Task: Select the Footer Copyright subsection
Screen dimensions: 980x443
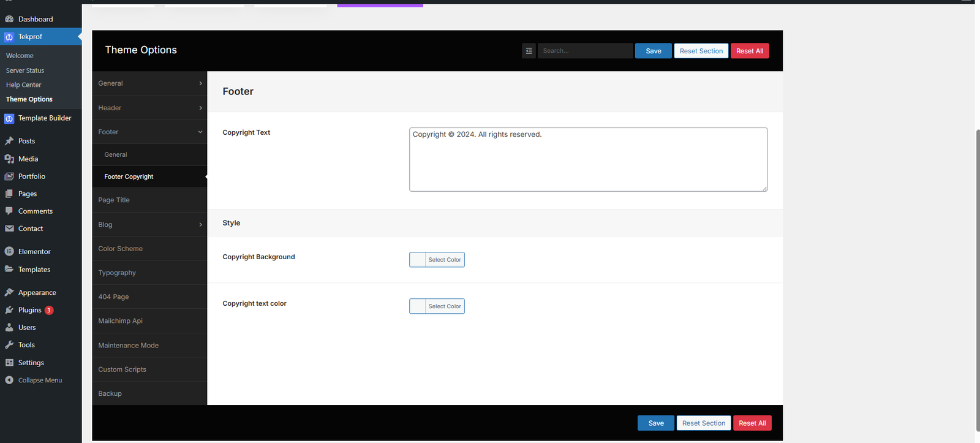Action: 149,176
